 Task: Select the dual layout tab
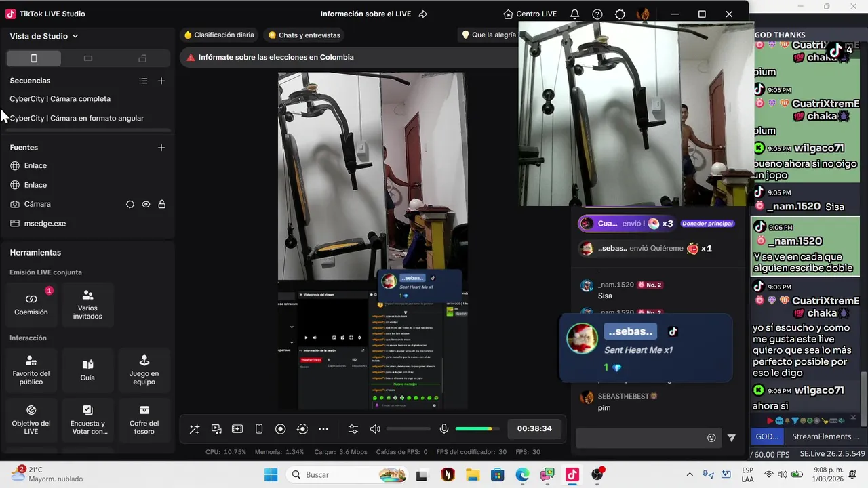(x=142, y=58)
